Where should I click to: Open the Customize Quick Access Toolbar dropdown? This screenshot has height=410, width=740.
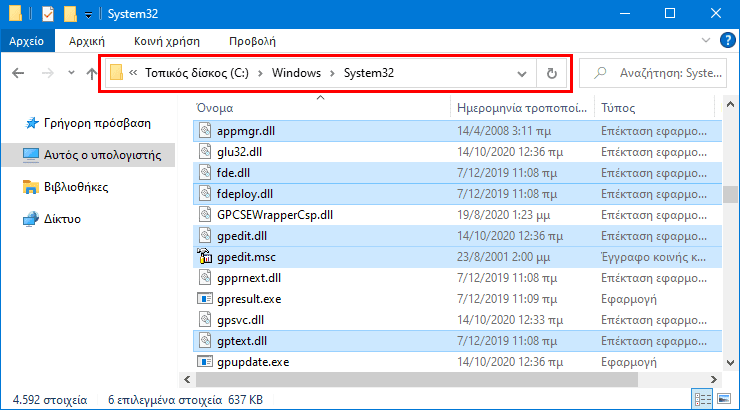pos(88,15)
